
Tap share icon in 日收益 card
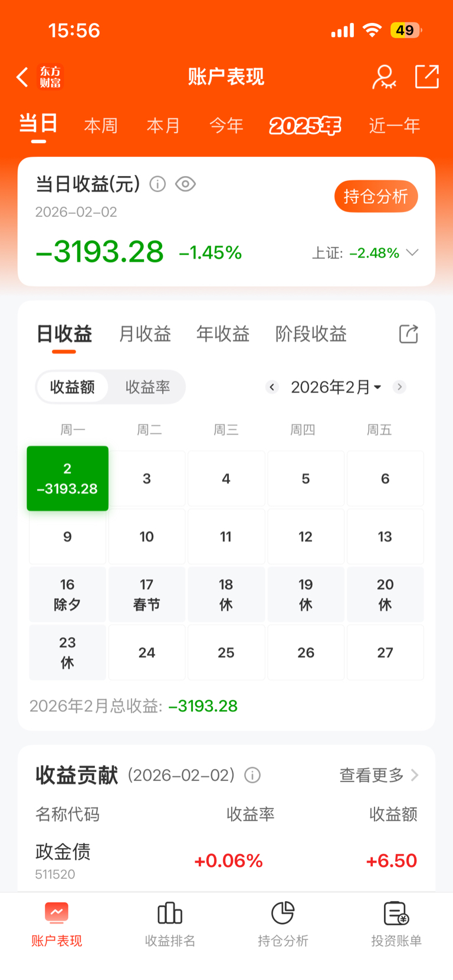tap(408, 334)
